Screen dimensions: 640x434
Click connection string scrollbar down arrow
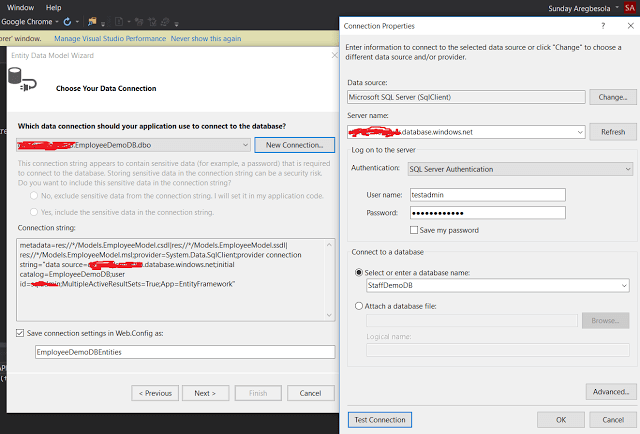coord(329,315)
